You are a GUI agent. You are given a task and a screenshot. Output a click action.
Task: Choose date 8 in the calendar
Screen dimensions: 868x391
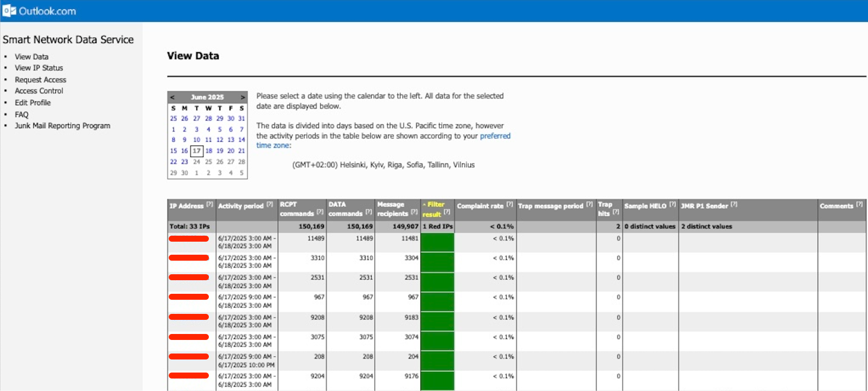(x=174, y=140)
